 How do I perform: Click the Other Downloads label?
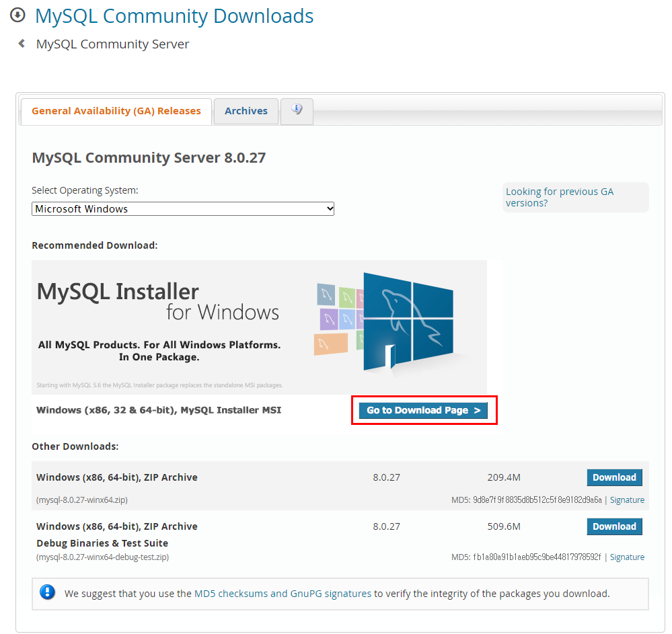(x=75, y=446)
